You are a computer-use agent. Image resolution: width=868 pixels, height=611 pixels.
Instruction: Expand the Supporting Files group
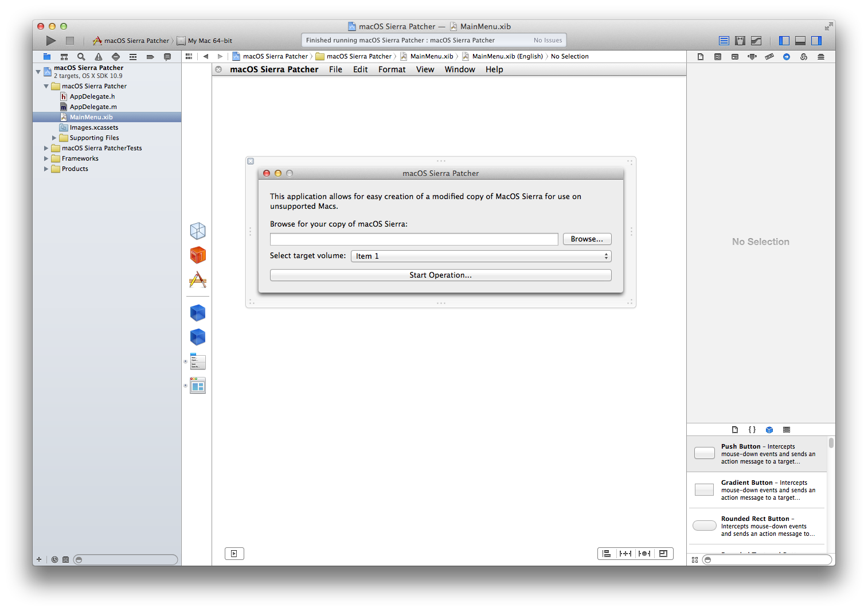(54, 138)
